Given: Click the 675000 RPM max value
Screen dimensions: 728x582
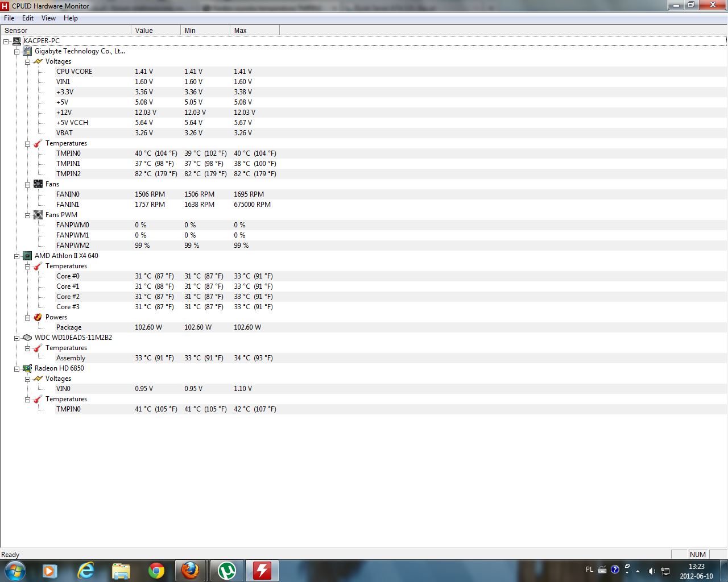Looking at the screenshot, I should click(253, 205).
